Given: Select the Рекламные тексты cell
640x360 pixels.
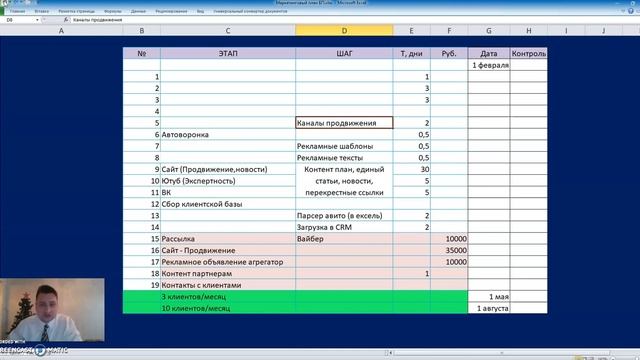Looking at the screenshot, I should 344,158.
